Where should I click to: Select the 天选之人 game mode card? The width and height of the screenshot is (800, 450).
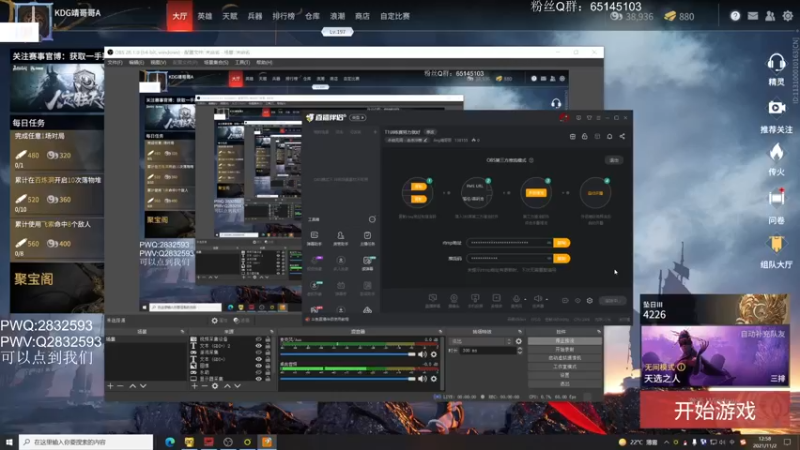point(714,356)
